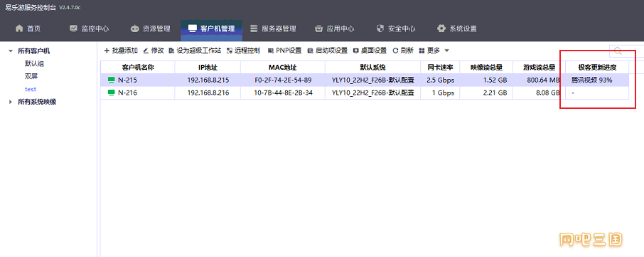Click the 修改 edit button
Viewport: 644px width, 257px height.
[x=154, y=51]
